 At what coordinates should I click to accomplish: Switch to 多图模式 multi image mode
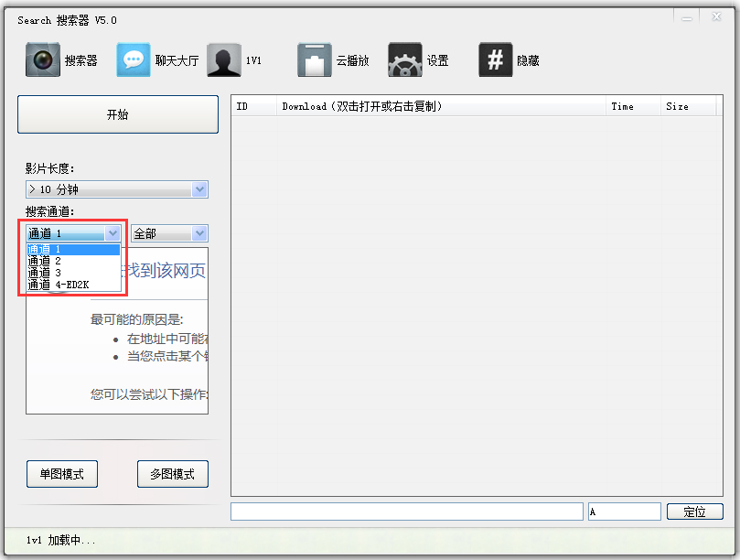(173, 474)
